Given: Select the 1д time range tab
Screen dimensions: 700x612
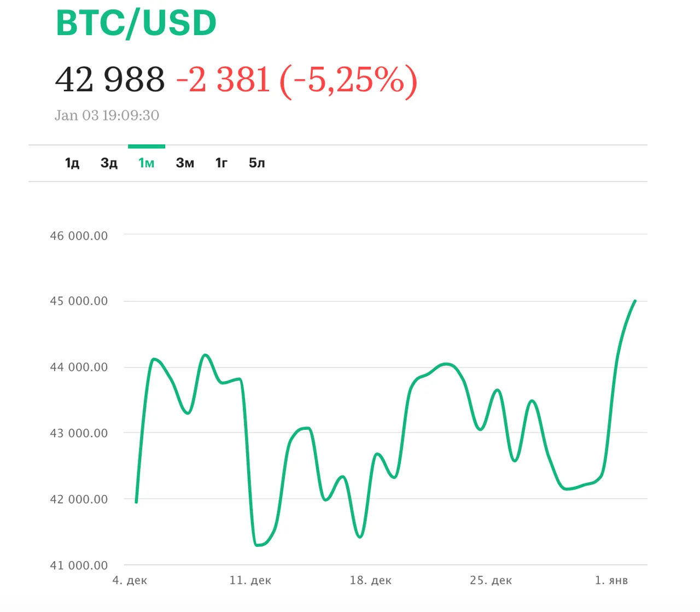Looking at the screenshot, I should pos(72,163).
